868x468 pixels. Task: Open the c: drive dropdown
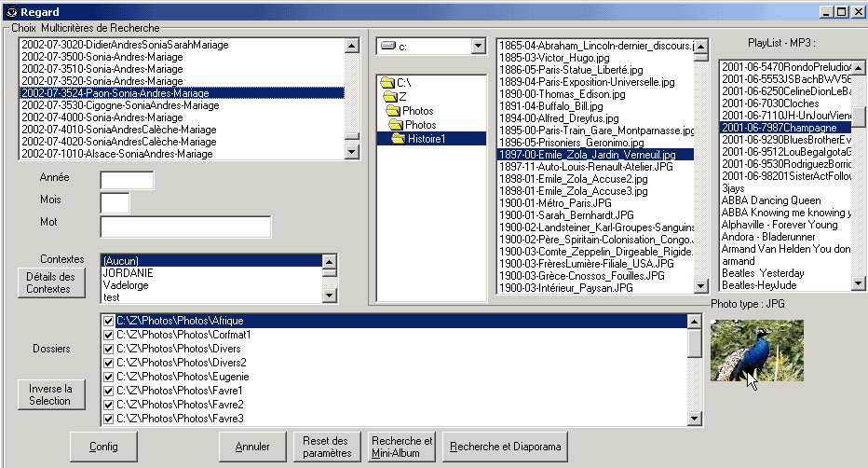478,46
